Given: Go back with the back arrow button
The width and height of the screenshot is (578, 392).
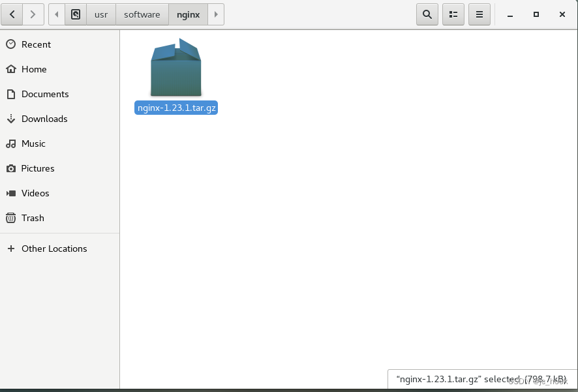Looking at the screenshot, I should pyautogui.click(x=12, y=14).
